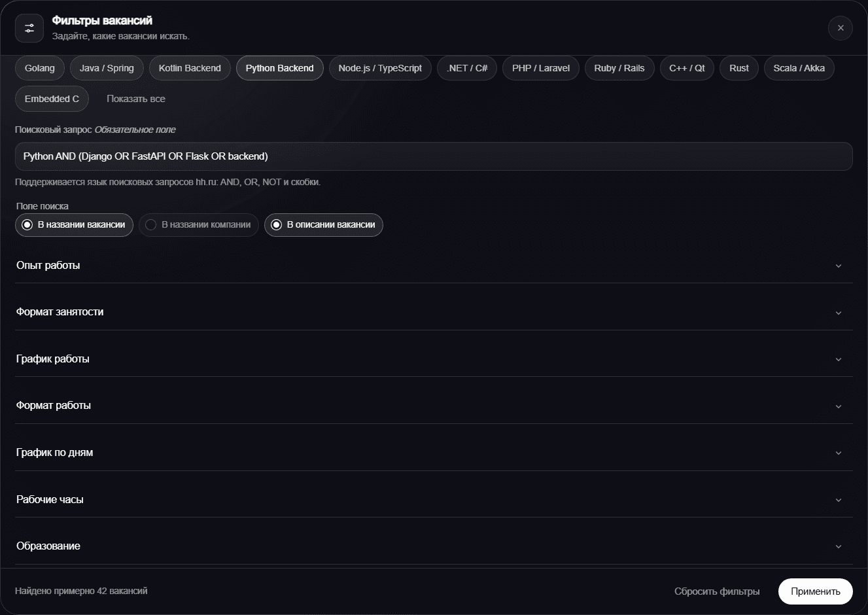The image size is (868, 615).
Task: Toggle 'В описании вакансии' search field option
Action: point(324,225)
